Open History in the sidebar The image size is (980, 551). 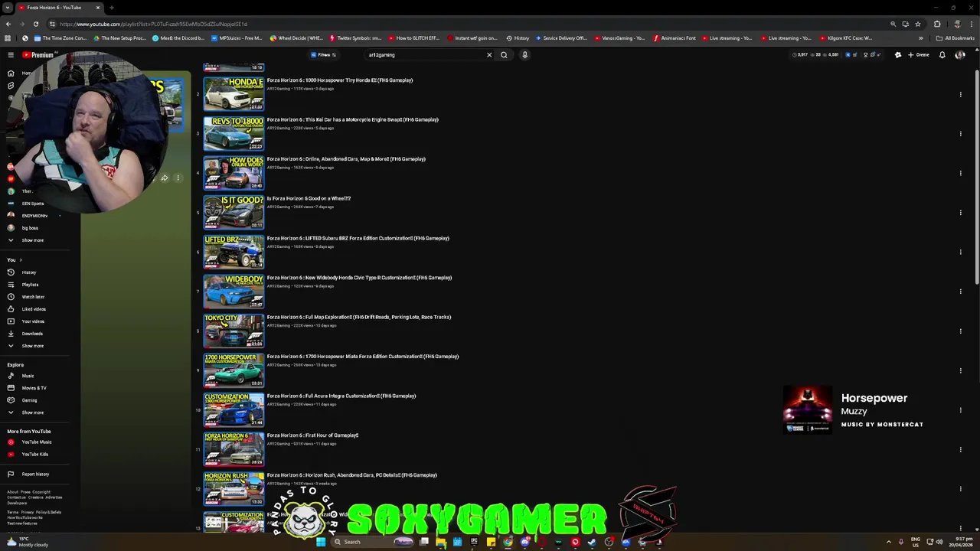coord(28,272)
